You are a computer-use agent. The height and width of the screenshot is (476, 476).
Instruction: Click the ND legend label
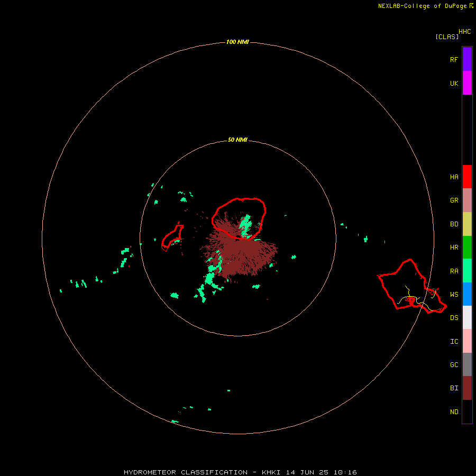tap(454, 411)
